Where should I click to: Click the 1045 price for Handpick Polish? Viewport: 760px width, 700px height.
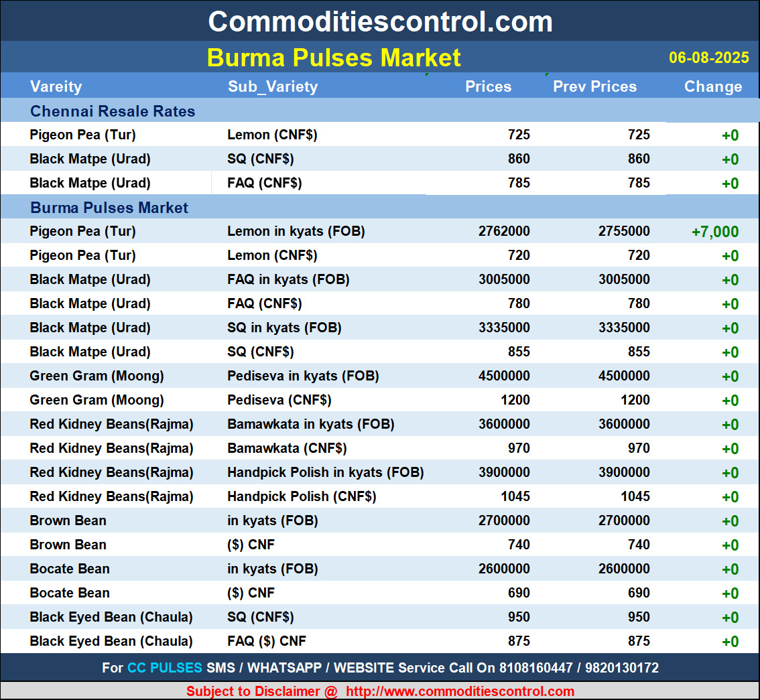point(513,496)
